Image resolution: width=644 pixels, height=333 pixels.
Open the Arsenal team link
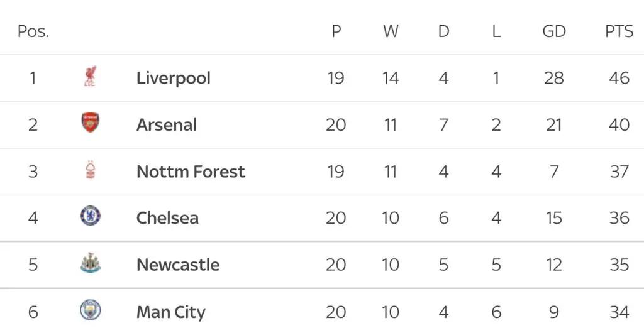pos(166,124)
